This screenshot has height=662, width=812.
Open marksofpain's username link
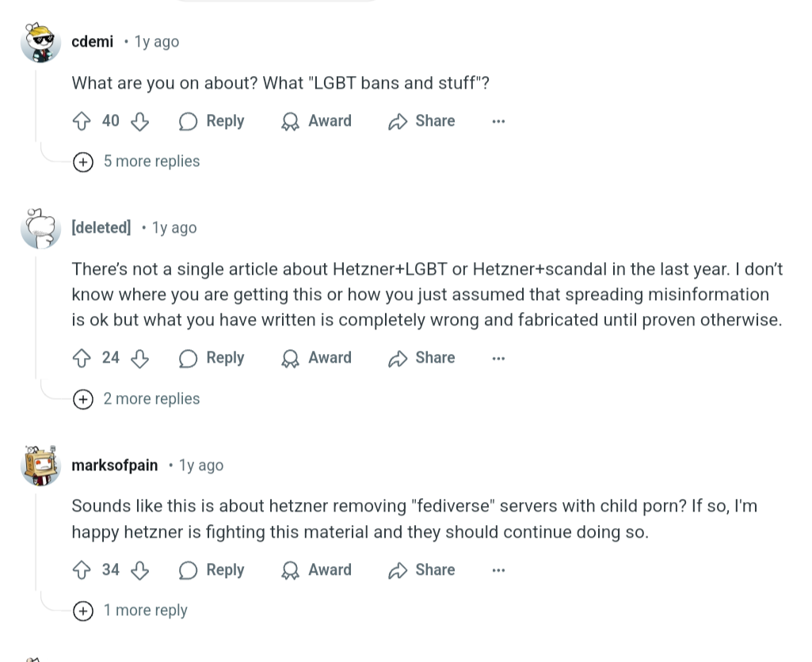pos(114,466)
